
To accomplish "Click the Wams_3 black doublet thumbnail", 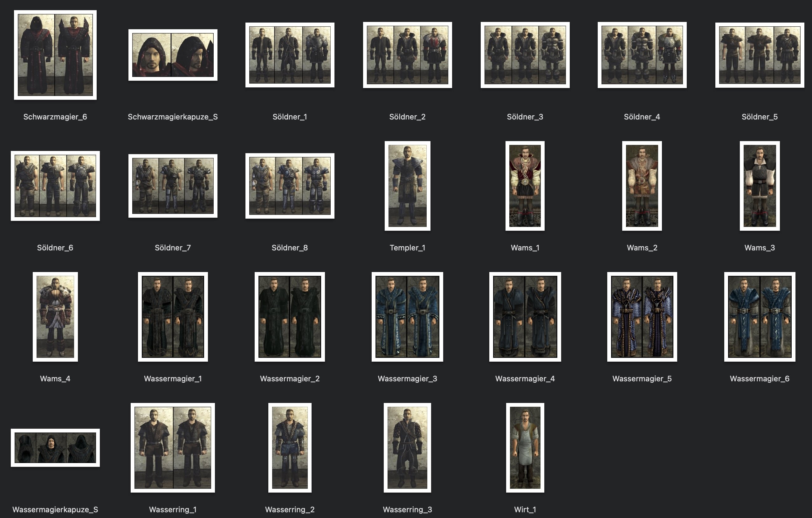I will point(760,186).
